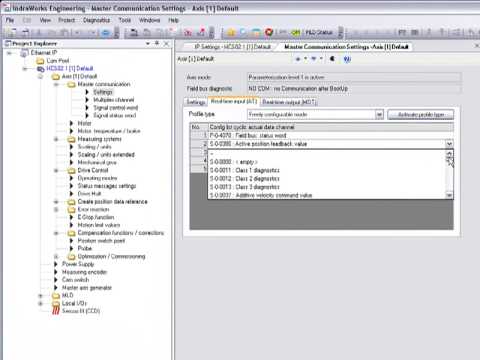Viewport: 480px width, 360px height.
Task: Expand the MLD tree node
Action: point(40,296)
